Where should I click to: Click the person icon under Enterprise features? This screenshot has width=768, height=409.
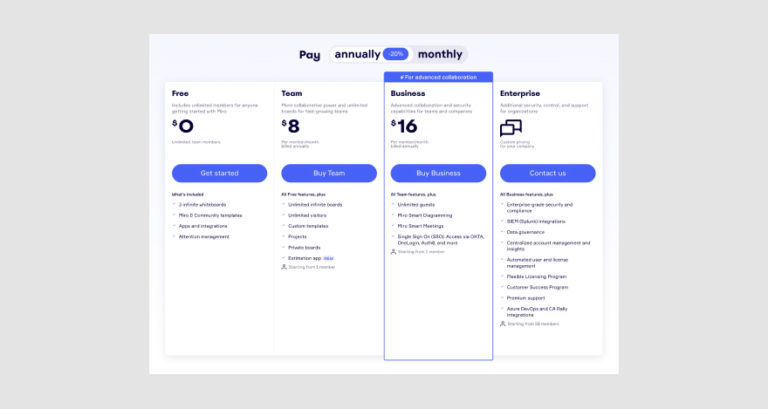click(503, 324)
